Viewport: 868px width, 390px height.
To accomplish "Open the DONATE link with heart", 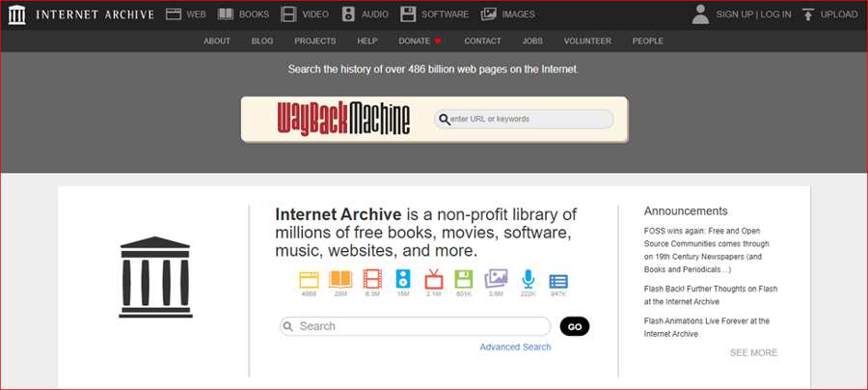I will [x=420, y=41].
